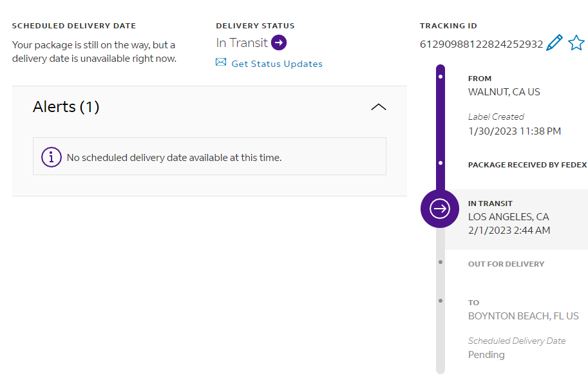Screen dimensions: 588x378
Task: Click the OUT FOR DELIVERY step label
Action: click(506, 264)
